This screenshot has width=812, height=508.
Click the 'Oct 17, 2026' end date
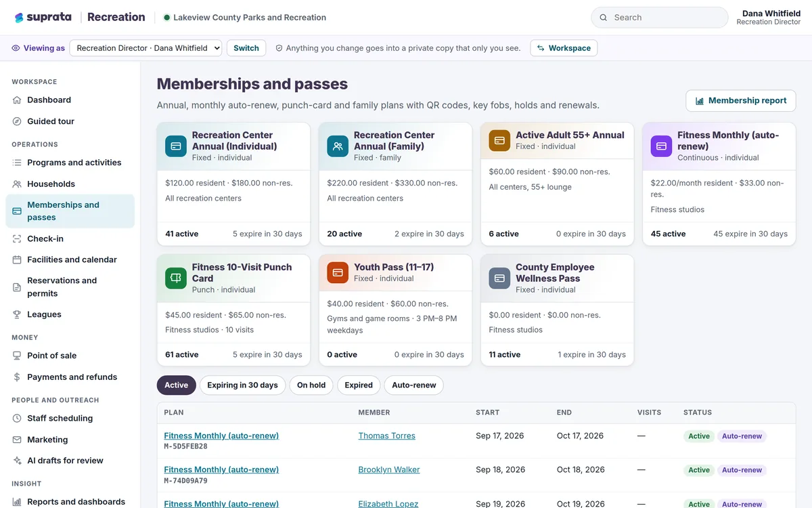coord(580,436)
